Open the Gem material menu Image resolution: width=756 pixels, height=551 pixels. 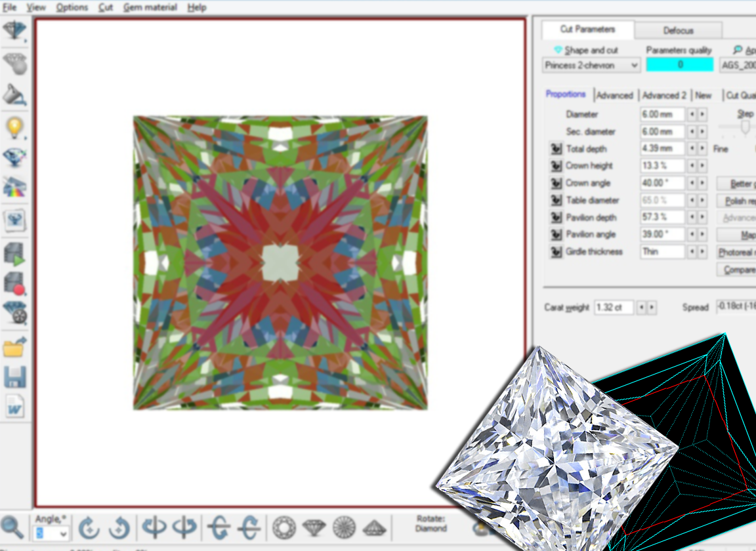pos(150,7)
